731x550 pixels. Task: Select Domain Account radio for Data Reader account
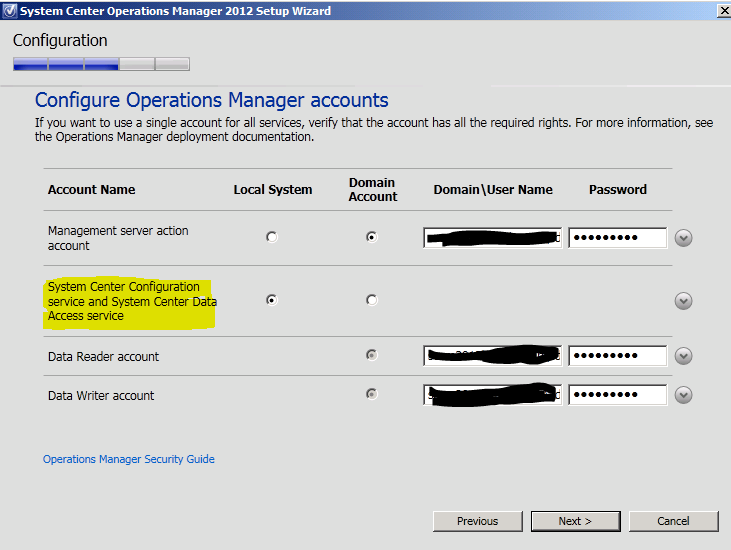(x=372, y=355)
